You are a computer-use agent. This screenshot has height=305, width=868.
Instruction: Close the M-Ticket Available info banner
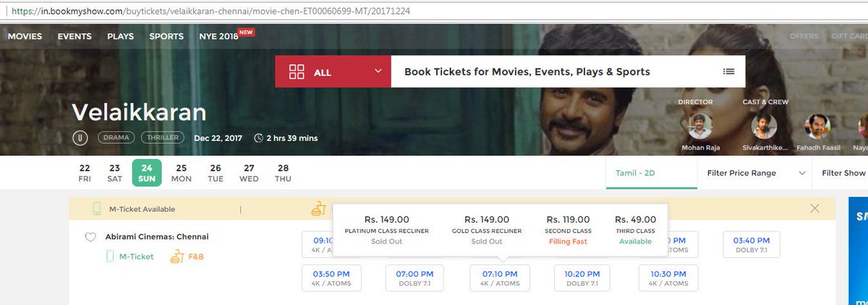click(815, 208)
